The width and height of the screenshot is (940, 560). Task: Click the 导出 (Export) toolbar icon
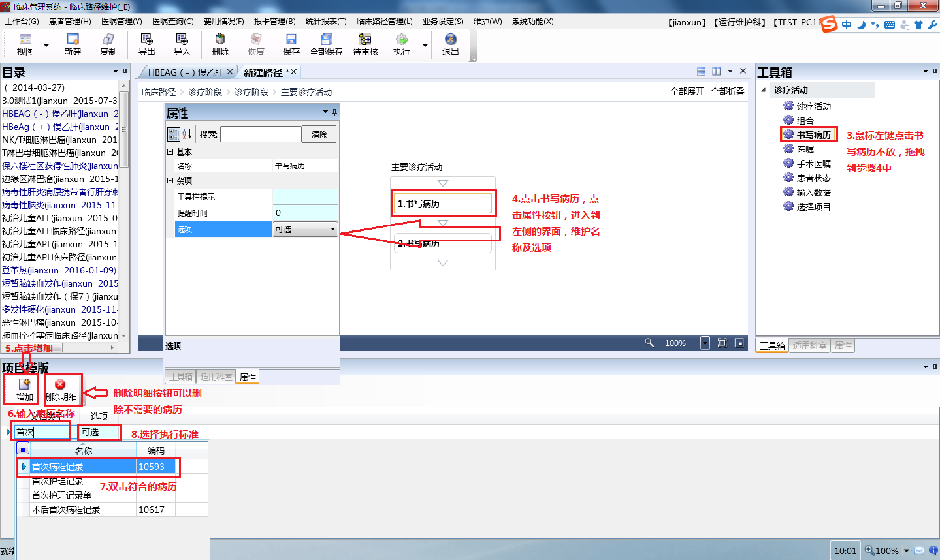point(147,45)
